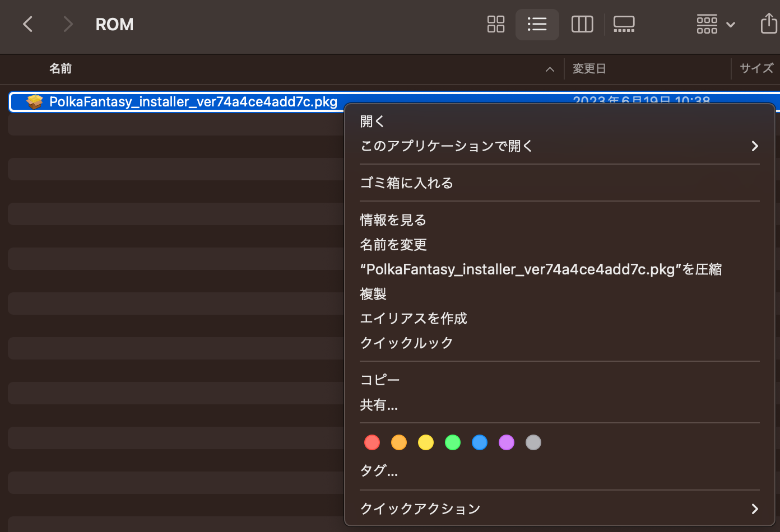Apply the green tag color
The height and width of the screenshot is (532, 780).
[453, 442]
